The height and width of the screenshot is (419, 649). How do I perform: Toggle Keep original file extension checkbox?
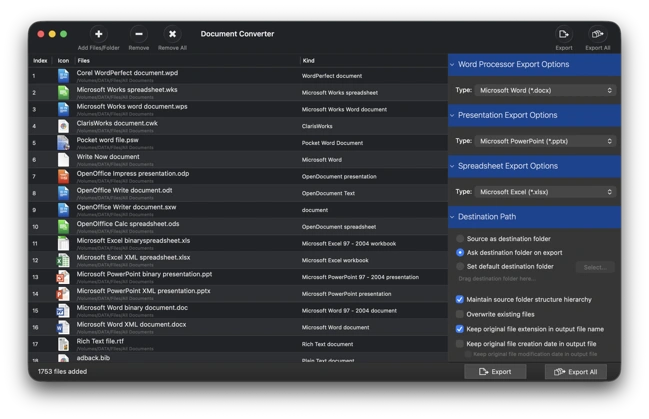tap(459, 329)
